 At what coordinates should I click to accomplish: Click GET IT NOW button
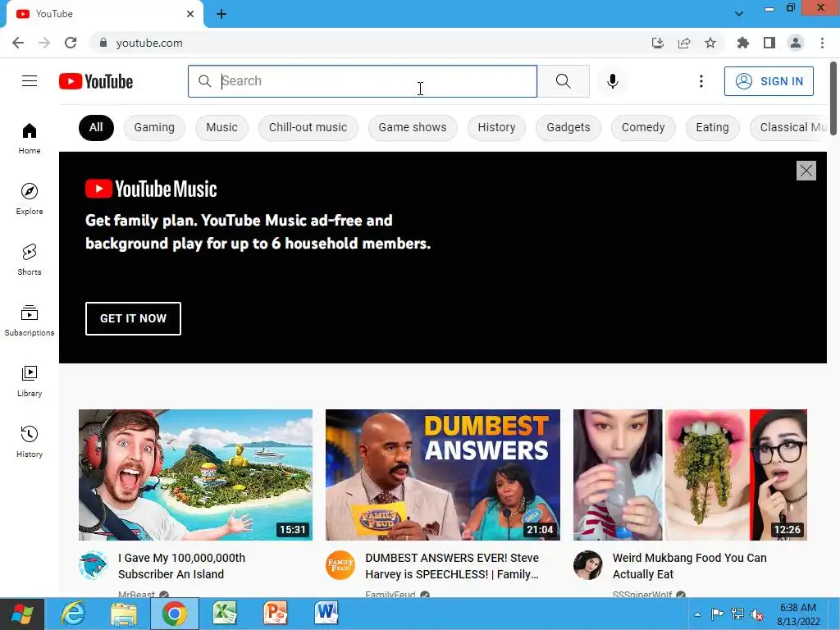tap(133, 318)
